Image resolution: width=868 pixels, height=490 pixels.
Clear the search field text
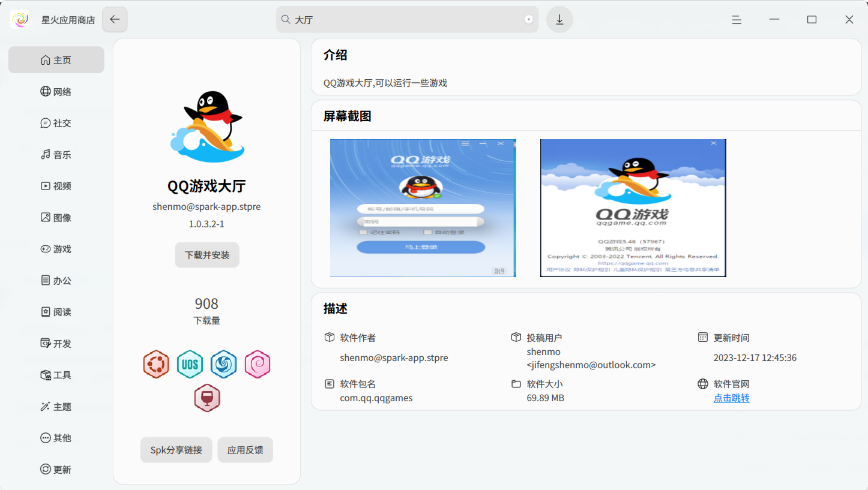(529, 19)
